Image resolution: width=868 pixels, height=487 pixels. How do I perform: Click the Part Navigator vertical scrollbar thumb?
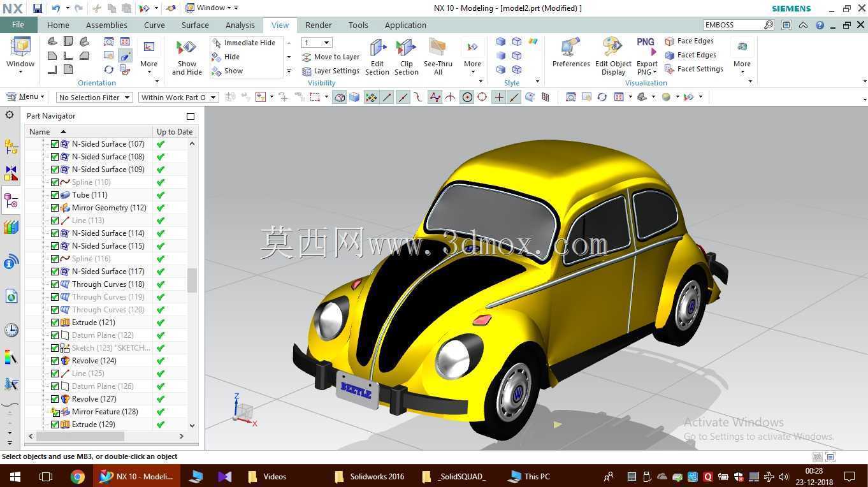[192, 280]
